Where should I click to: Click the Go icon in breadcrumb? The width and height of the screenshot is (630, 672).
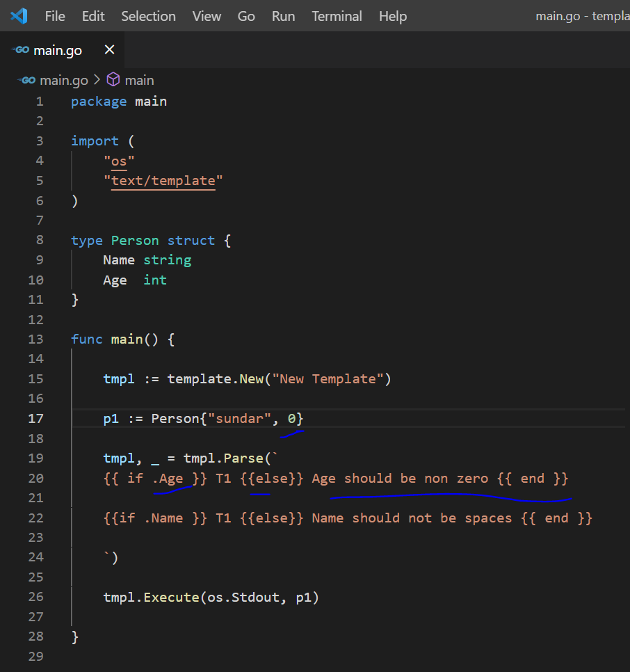(x=26, y=80)
